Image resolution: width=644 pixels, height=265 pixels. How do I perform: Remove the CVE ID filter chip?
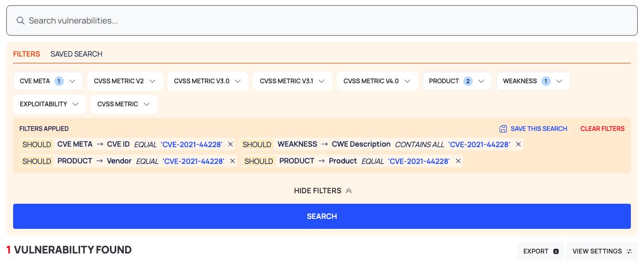click(230, 144)
